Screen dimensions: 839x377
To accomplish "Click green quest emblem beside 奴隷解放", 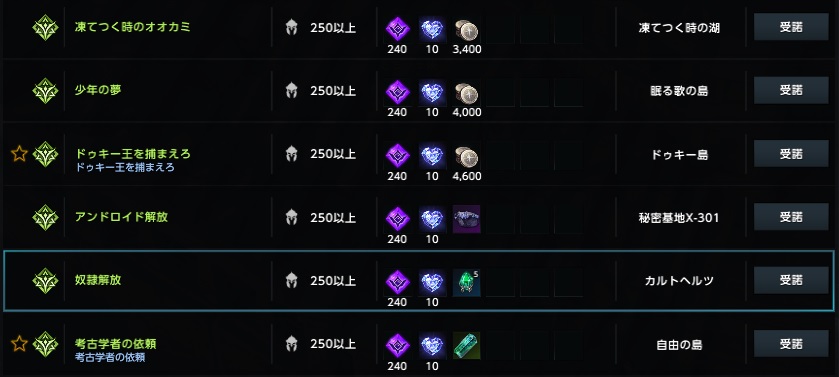I will coord(45,281).
